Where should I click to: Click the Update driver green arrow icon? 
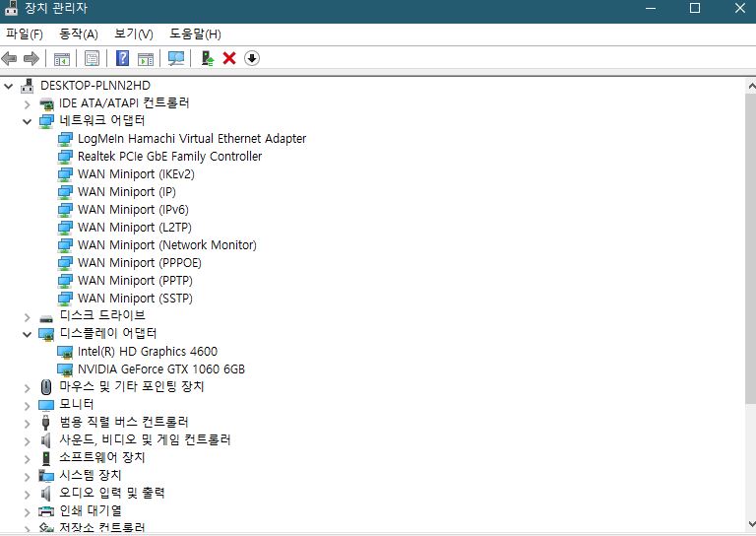208,58
